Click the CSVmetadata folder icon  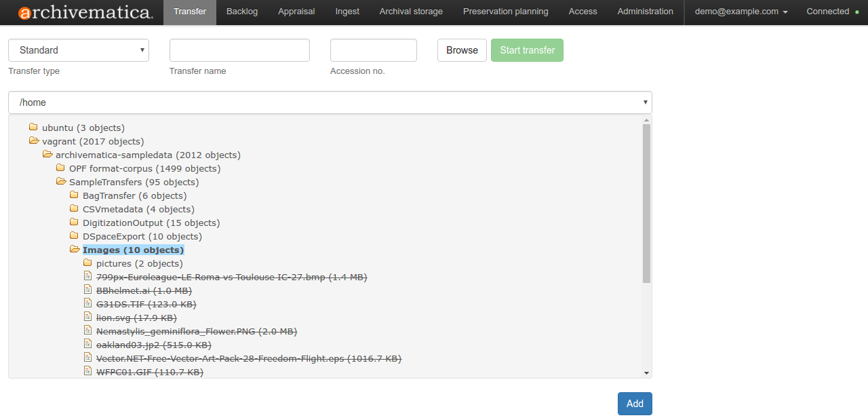point(74,209)
